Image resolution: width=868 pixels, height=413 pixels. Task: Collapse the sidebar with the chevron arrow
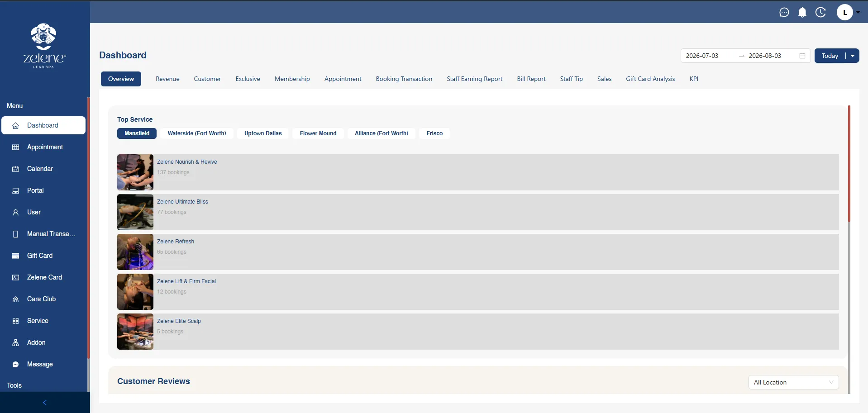[x=45, y=403]
